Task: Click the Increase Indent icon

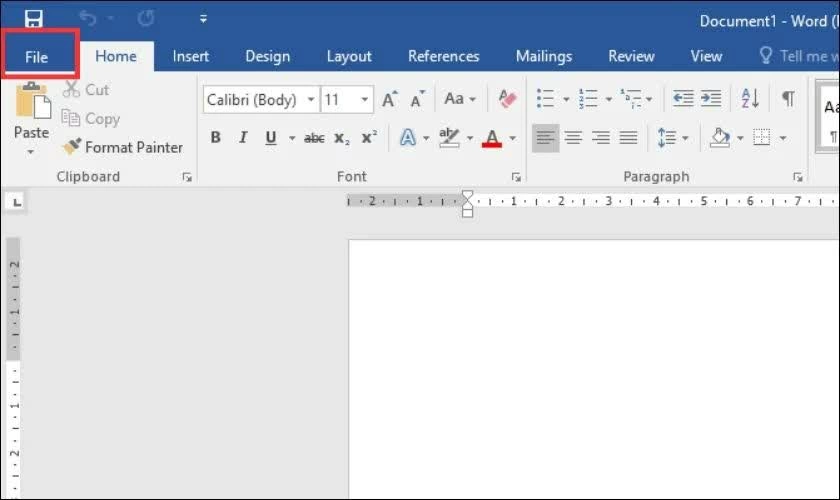Action: 711,99
